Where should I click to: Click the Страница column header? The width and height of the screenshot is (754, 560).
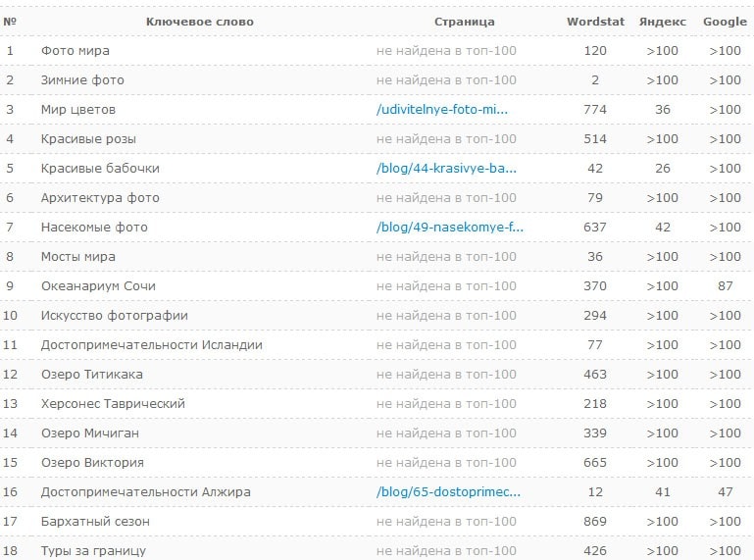click(x=464, y=22)
